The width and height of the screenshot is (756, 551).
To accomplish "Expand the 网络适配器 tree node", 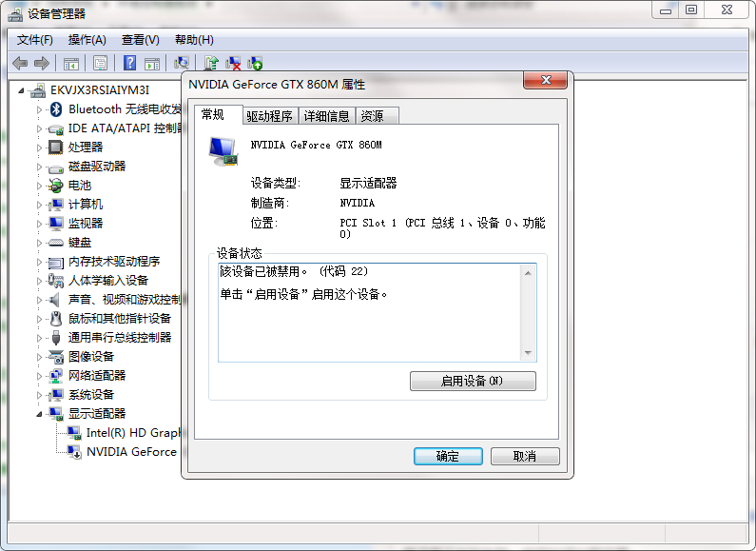I will [40, 376].
